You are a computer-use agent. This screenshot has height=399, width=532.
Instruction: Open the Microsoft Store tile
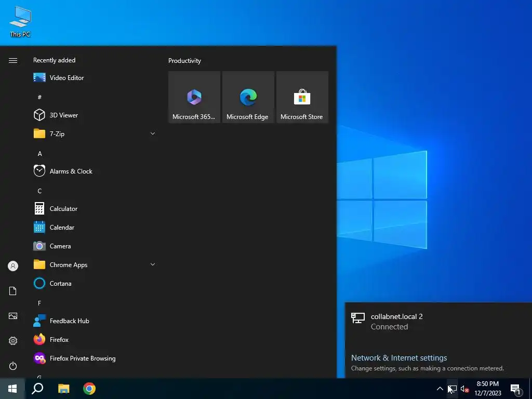[302, 97]
